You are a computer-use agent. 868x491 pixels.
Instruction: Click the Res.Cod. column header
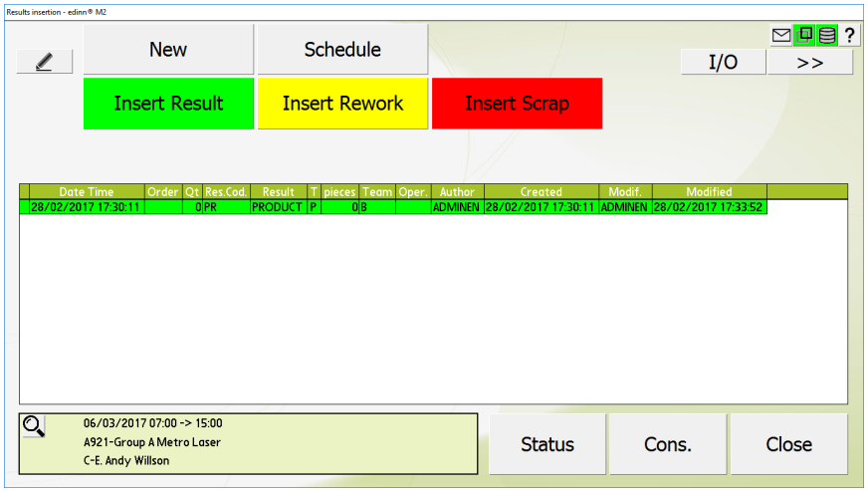pos(226,192)
